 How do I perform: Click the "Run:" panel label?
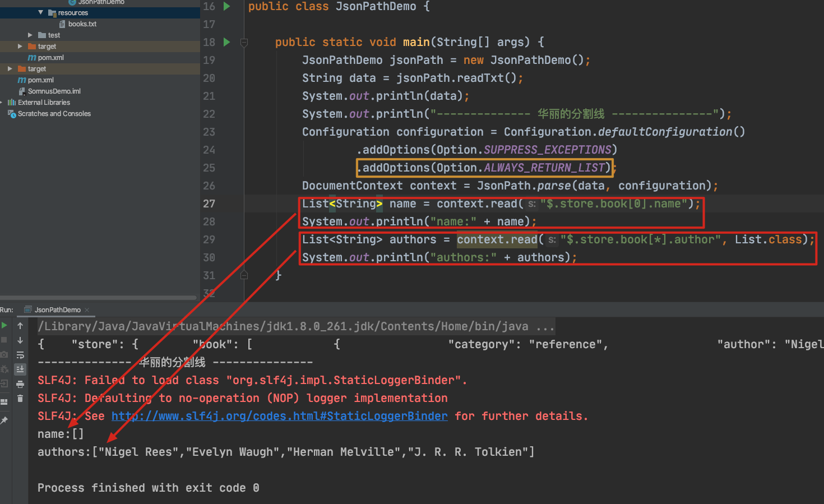pyautogui.click(x=7, y=309)
